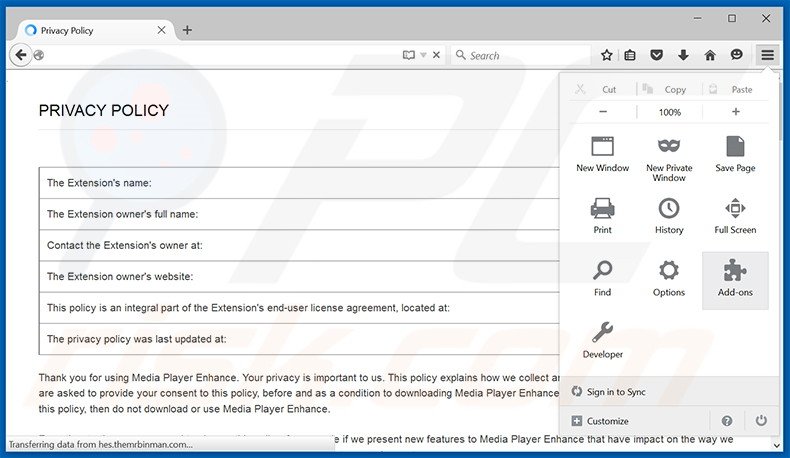
Task: Click Cut in the menu panel
Action: [x=603, y=89]
